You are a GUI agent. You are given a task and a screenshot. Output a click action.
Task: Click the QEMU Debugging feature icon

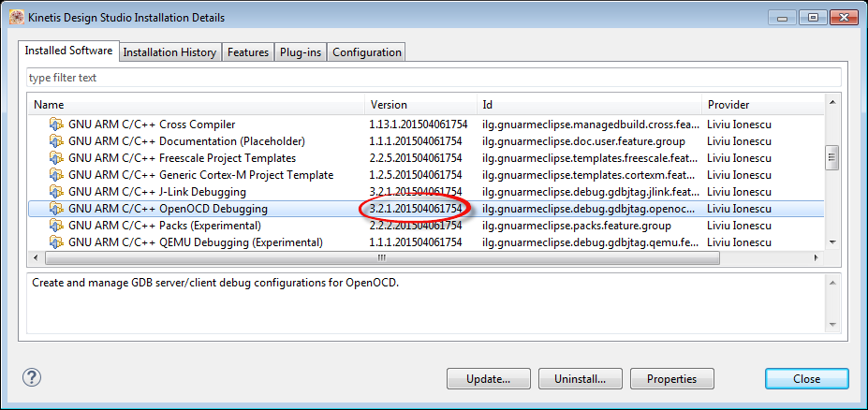pyautogui.click(x=56, y=242)
